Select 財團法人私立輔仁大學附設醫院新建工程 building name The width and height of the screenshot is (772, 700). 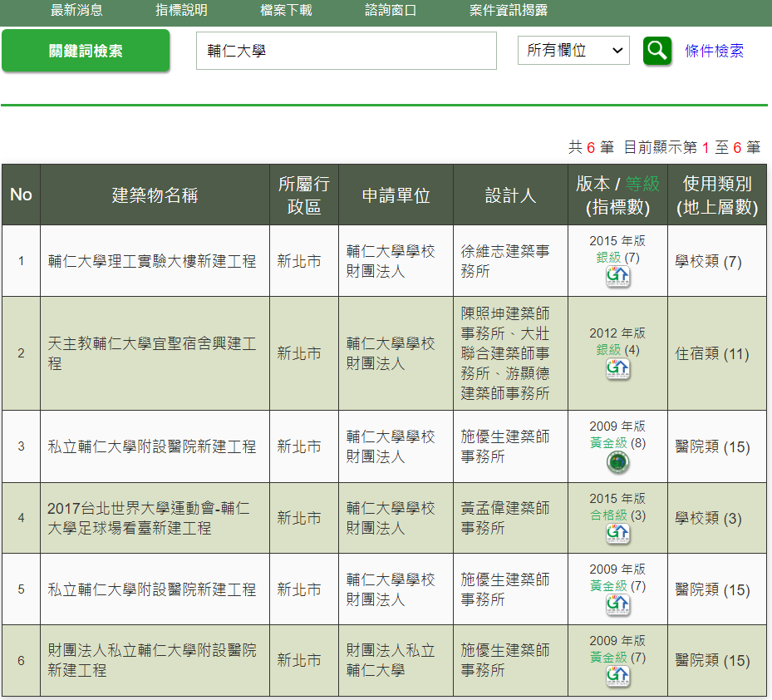point(151,660)
